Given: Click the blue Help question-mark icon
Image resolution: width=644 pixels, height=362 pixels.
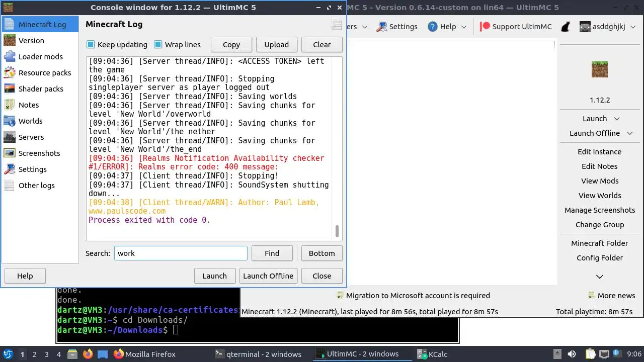Looking at the screenshot, I should point(433,27).
